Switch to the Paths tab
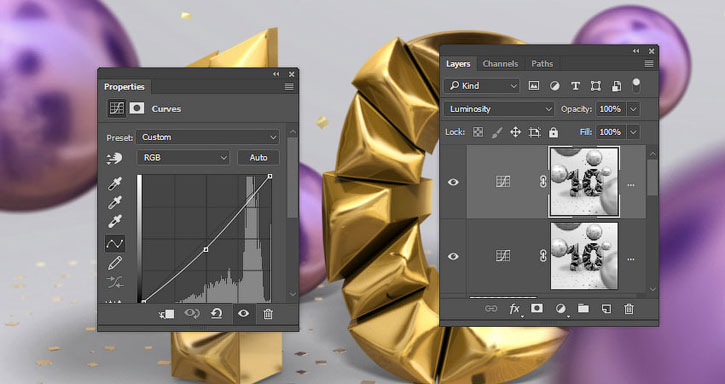 [x=542, y=64]
